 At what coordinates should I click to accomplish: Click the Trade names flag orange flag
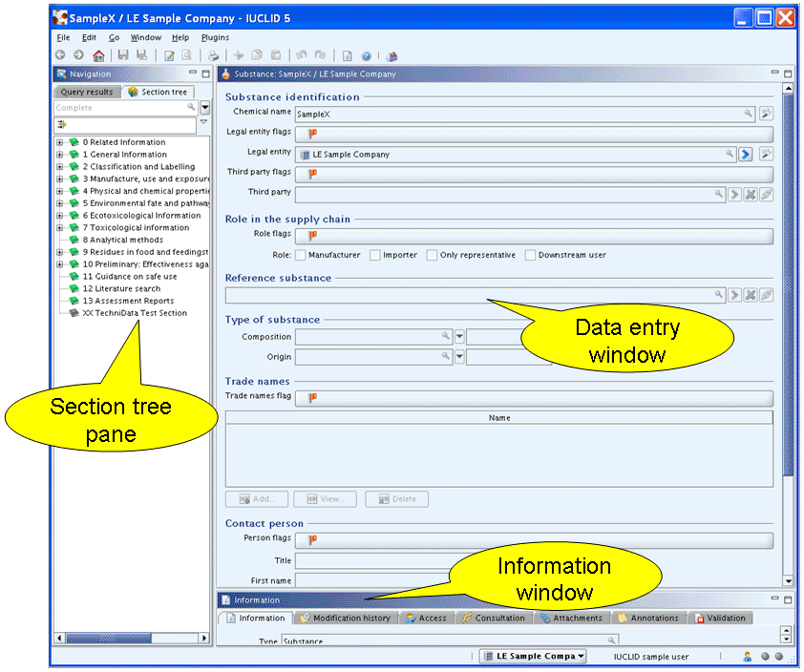click(x=312, y=397)
